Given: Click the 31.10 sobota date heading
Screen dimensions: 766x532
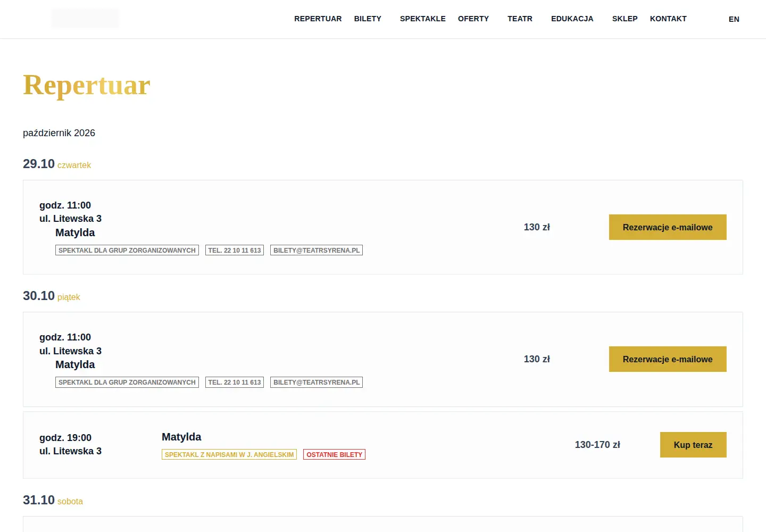Looking at the screenshot, I should [x=53, y=500].
